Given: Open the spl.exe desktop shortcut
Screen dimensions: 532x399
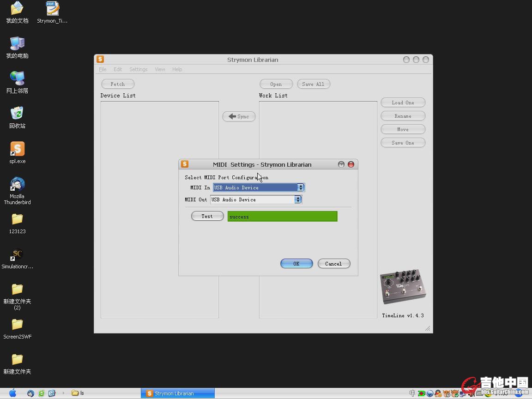Looking at the screenshot, I should pos(18,149).
